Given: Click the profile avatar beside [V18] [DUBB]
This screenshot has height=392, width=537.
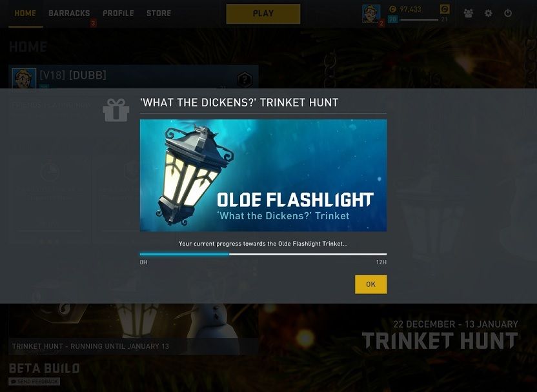Looking at the screenshot, I should pos(24,78).
